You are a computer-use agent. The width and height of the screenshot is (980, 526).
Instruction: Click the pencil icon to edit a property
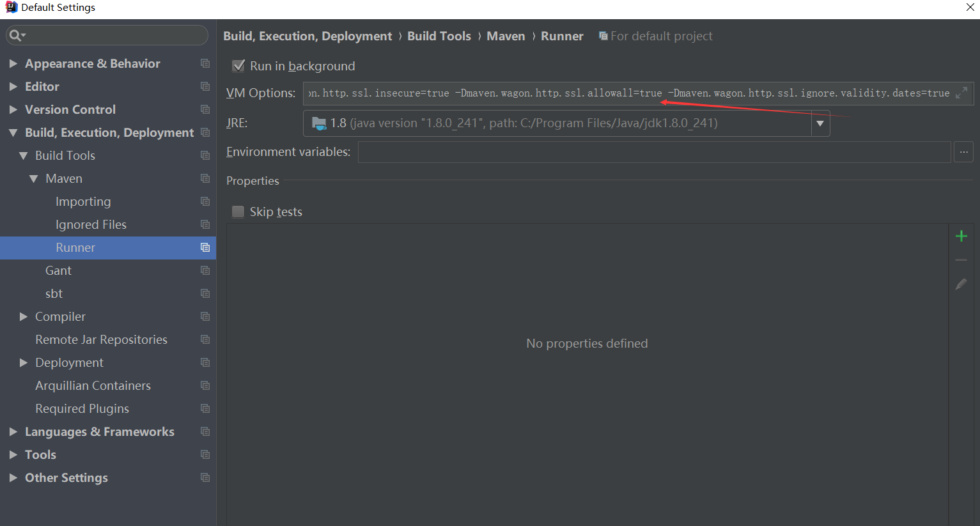click(961, 284)
